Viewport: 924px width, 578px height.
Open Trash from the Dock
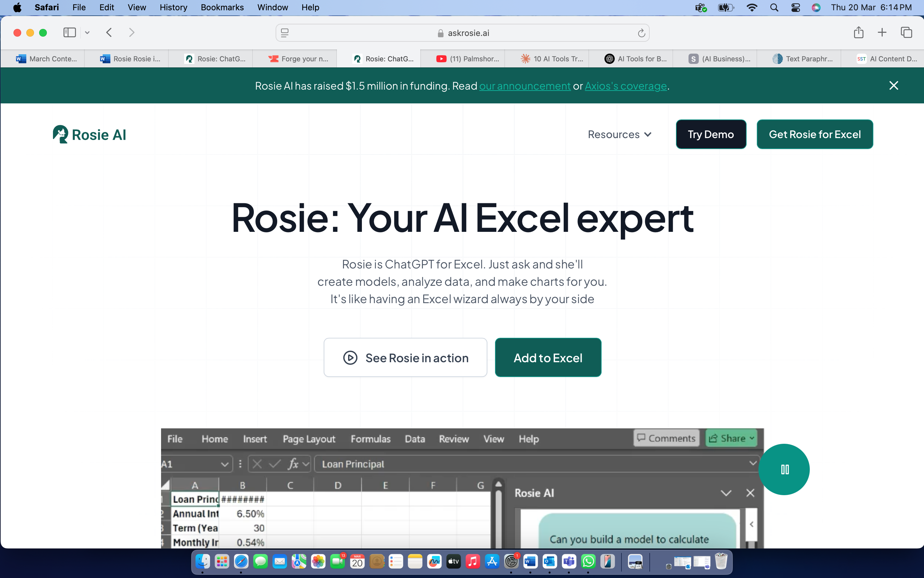(x=721, y=561)
